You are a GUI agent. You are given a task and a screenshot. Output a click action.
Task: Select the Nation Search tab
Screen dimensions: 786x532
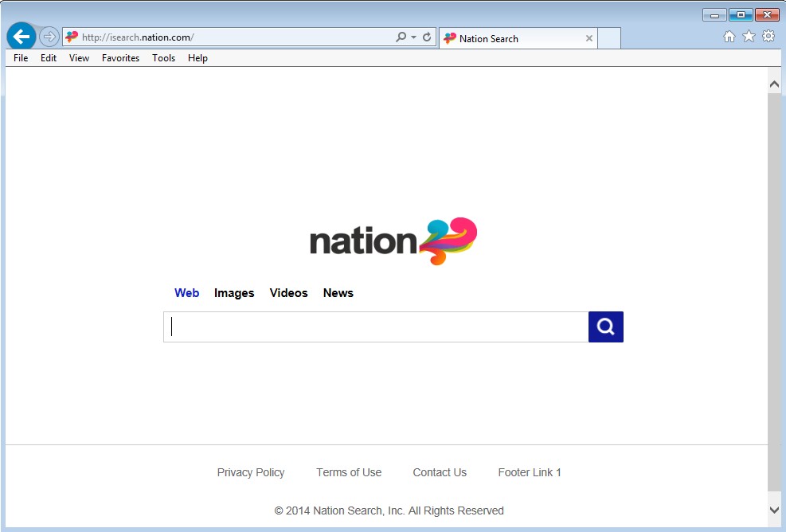pos(518,38)
